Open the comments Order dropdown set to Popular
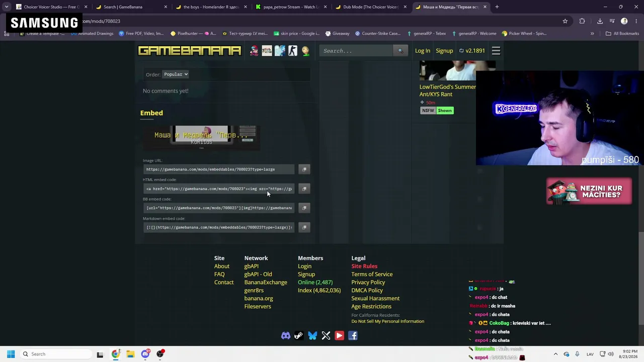 click(x=176, y=74)
